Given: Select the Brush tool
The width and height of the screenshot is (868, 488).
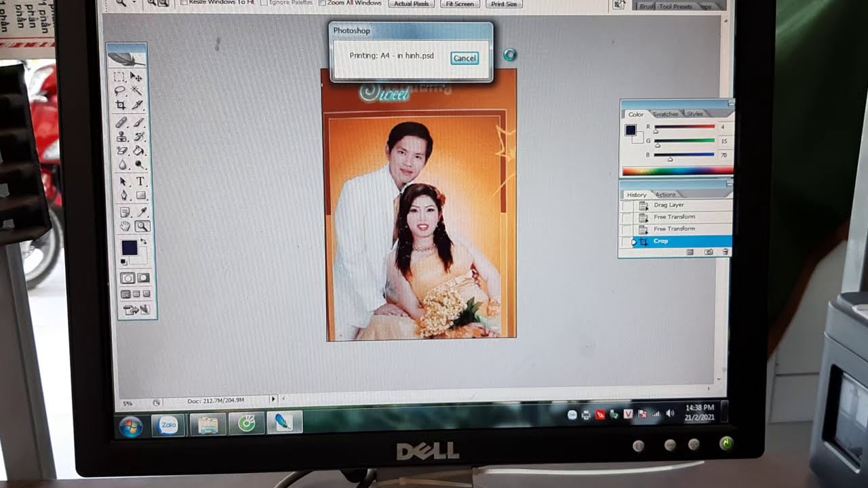Looking at the screenshot, I should (x=139, y=123).
